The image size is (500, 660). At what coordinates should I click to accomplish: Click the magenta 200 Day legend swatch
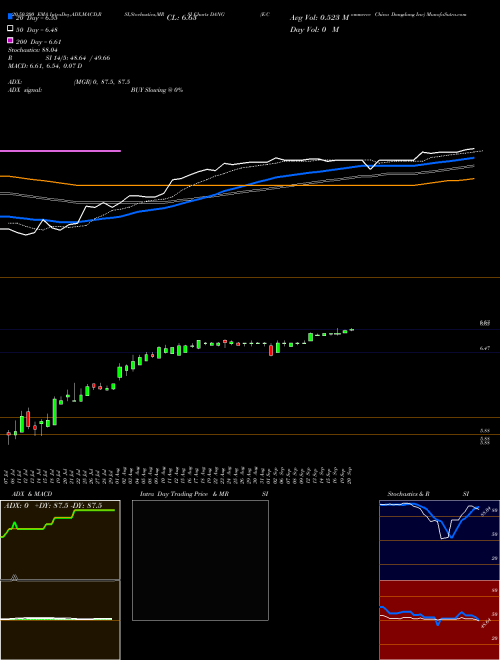point(10,40)
